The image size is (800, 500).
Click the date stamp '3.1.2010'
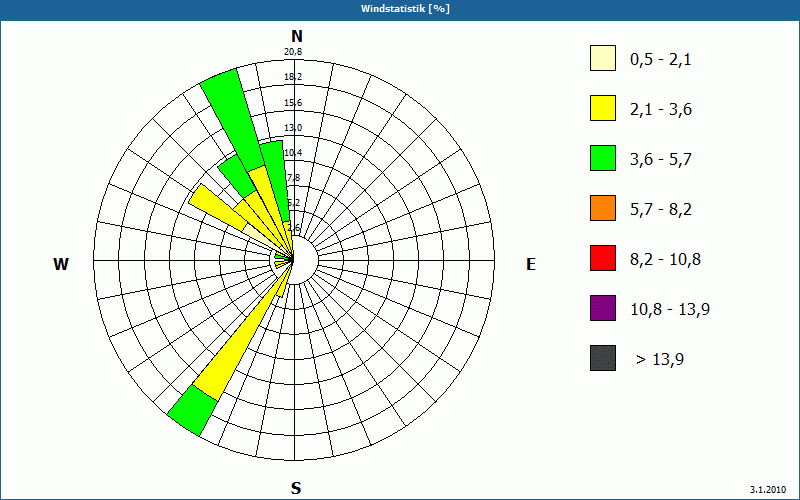768,490
